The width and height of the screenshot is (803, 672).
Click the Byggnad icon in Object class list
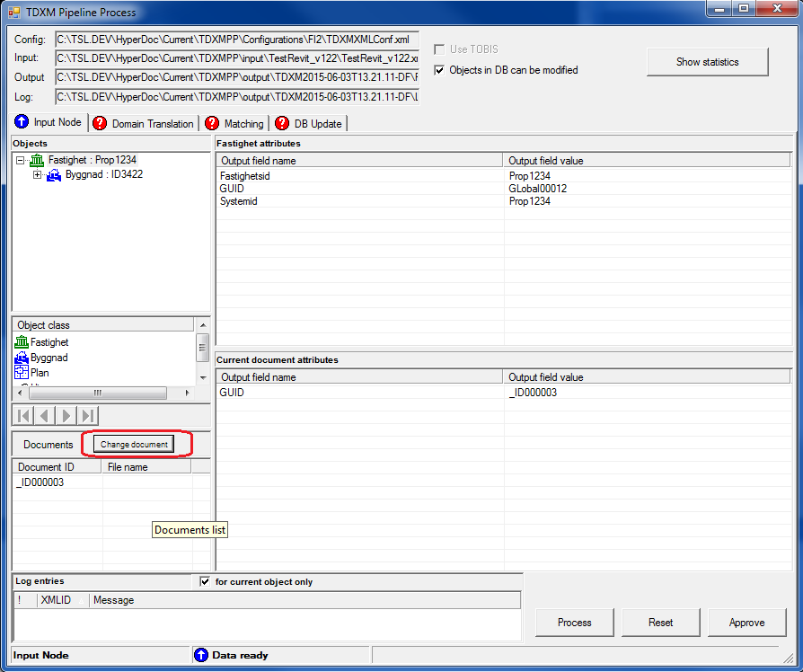click(22, 358)
